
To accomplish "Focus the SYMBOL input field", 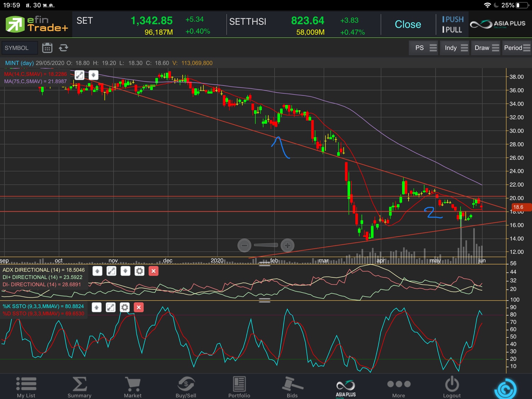I will click(20, 48).
